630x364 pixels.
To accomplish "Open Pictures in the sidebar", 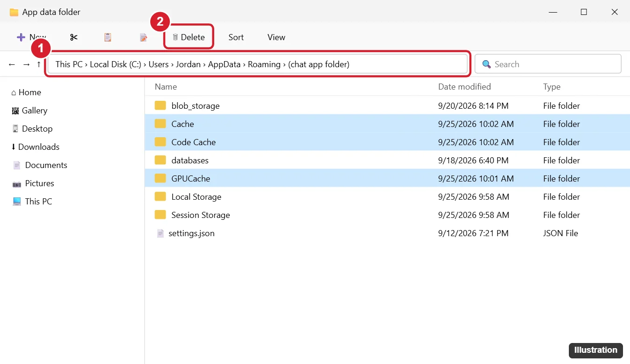I will click(x=33, y=183).
